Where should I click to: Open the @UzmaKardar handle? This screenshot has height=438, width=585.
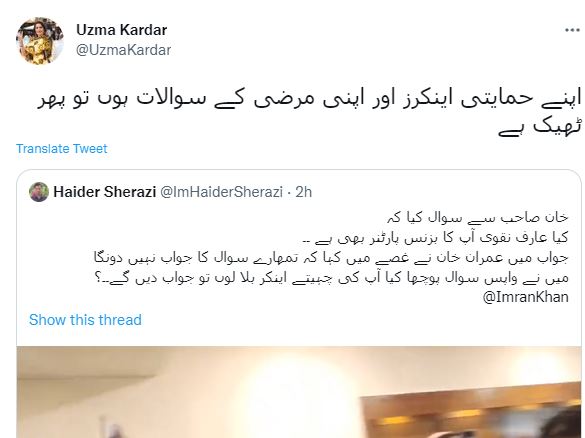(123, 50)
